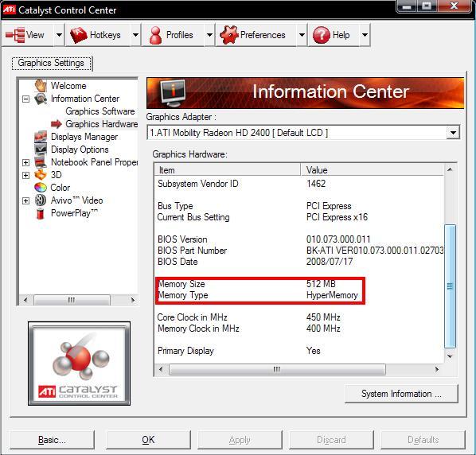Open the Preferences dropdown arrow

pyautogui.click(x=302, y=35)
